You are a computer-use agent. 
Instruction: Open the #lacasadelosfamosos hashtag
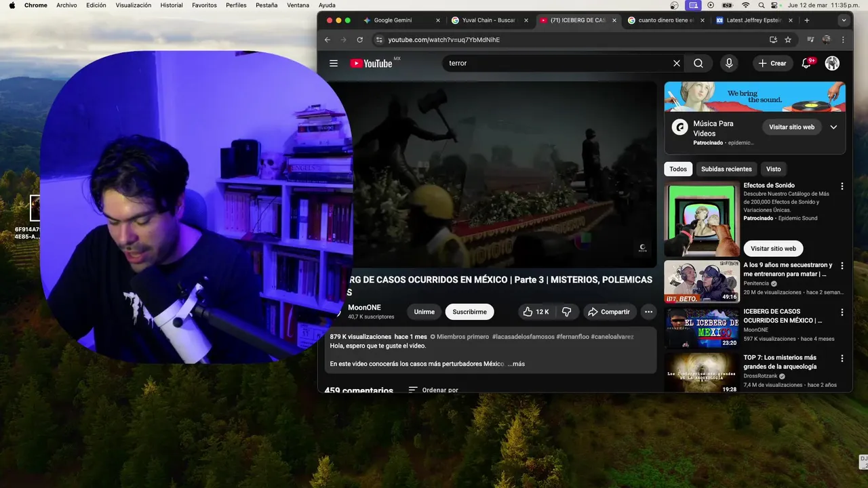523,337
